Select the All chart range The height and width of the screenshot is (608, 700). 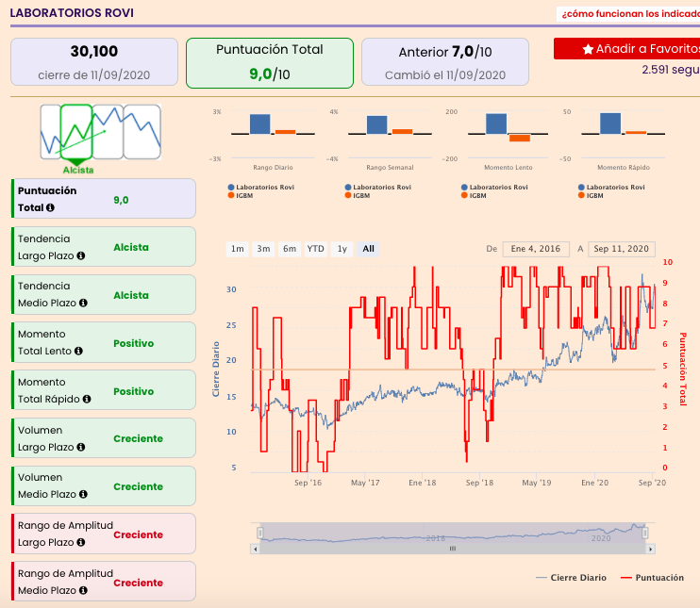[368, 249]
